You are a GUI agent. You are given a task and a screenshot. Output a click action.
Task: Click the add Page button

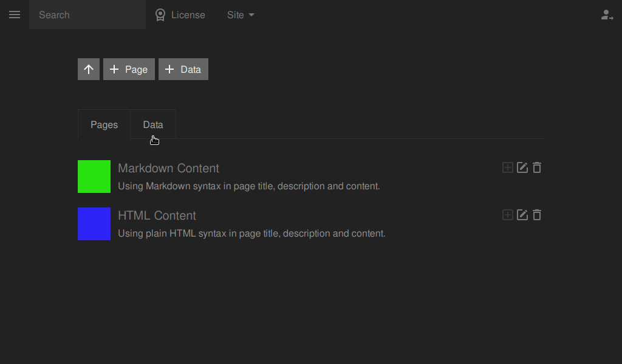(129, 69)
